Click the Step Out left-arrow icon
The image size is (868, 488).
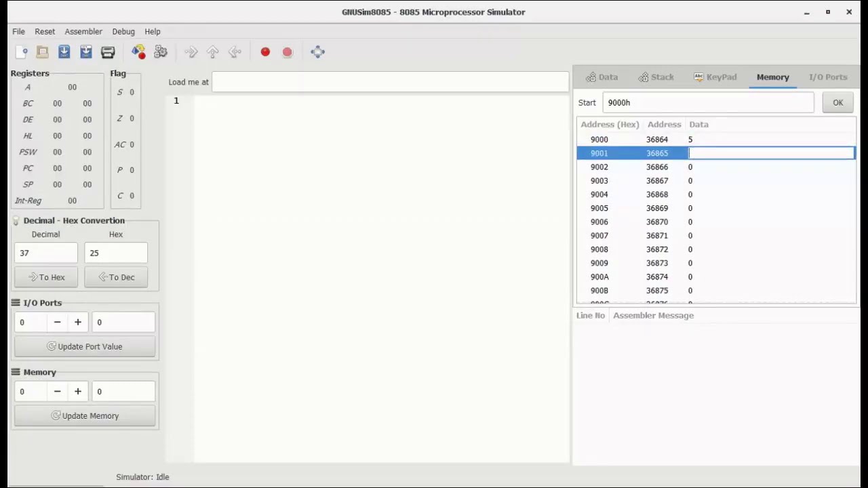click(235, 52)
